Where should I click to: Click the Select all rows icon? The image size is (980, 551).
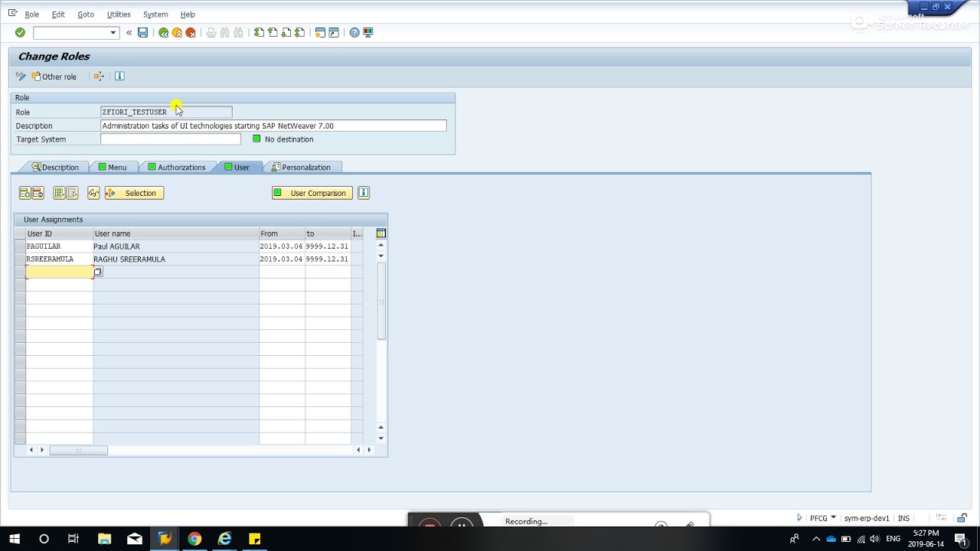(x=59, y=193)
